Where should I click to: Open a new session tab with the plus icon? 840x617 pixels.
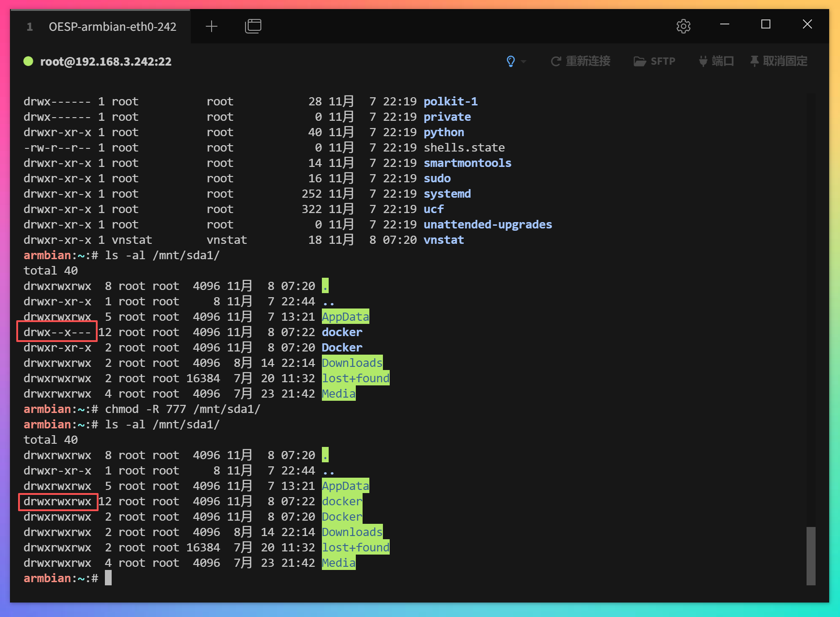click(211, 26)
